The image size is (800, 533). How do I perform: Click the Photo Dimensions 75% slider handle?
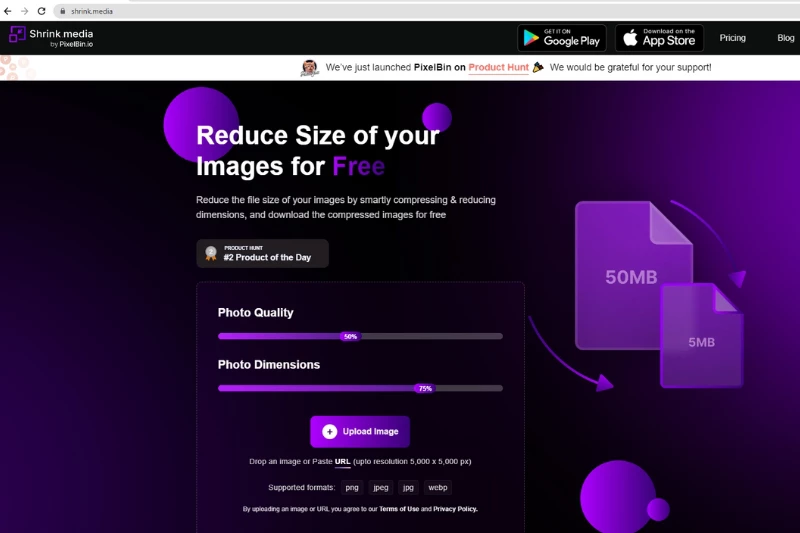[x=425, y=388]
